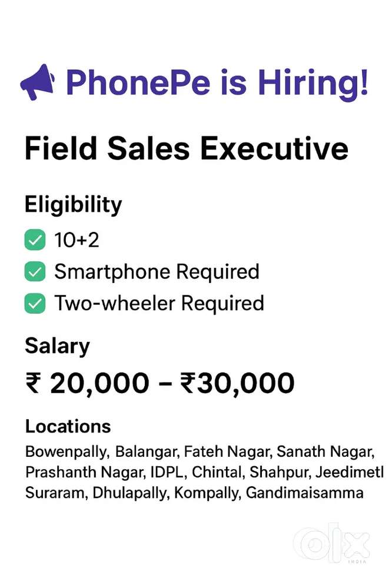
Task: Click the Salary section heading
Action: point(57,346)
